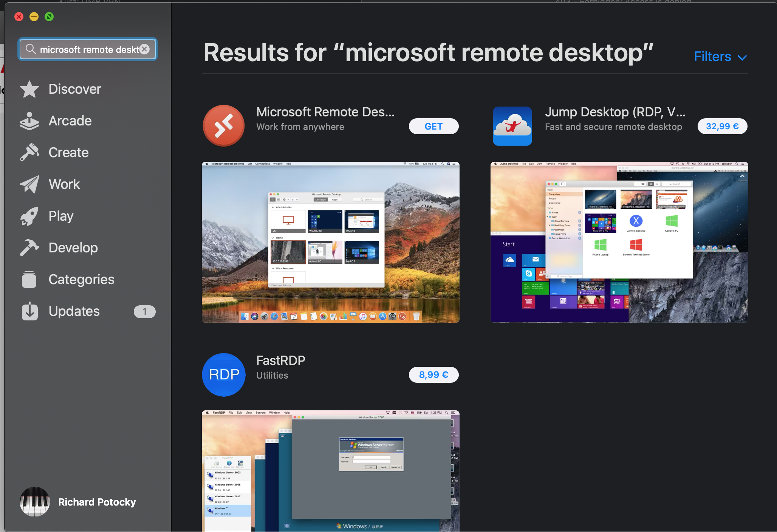Screen dimensions: 777x532
Task: Switch to Develop section
Action: coord(73,248)
